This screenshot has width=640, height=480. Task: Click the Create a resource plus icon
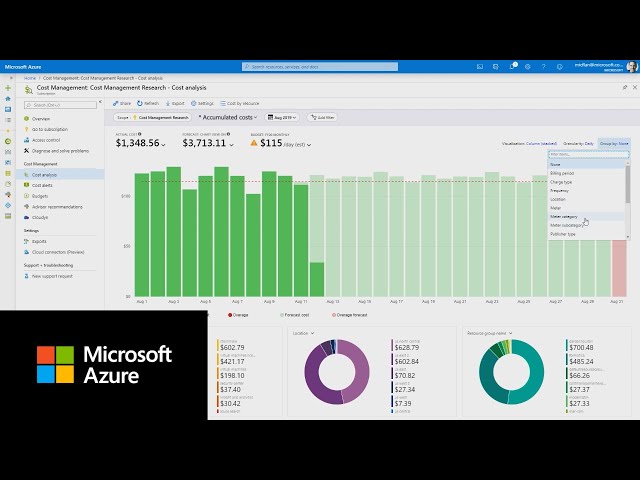tap(8, 88)
